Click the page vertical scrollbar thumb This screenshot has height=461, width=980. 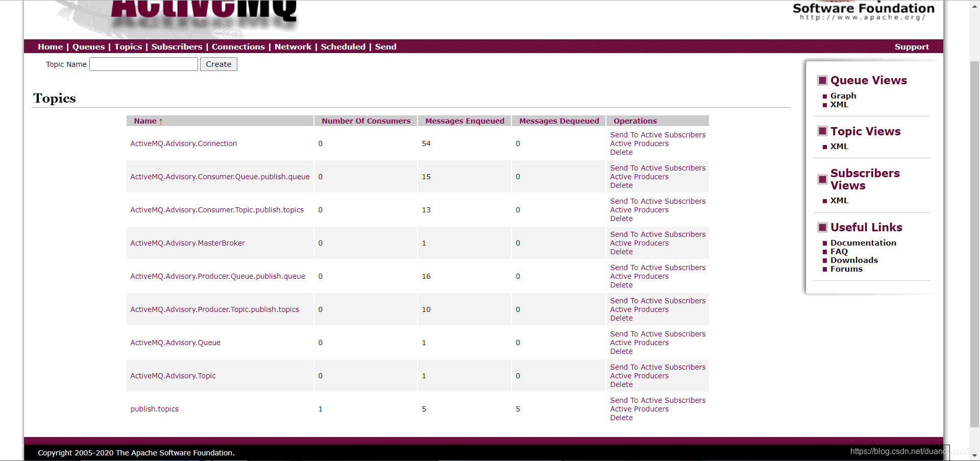point(974,244)
